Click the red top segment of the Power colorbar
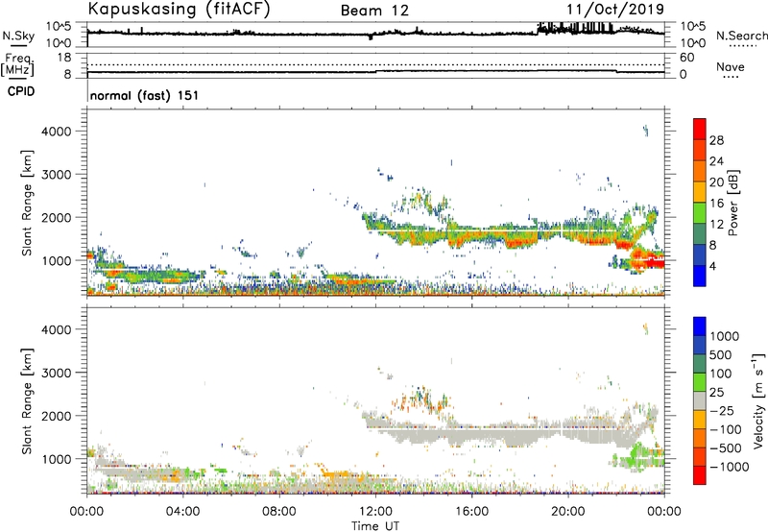This screenshot has width=768, height=532. 700,130
